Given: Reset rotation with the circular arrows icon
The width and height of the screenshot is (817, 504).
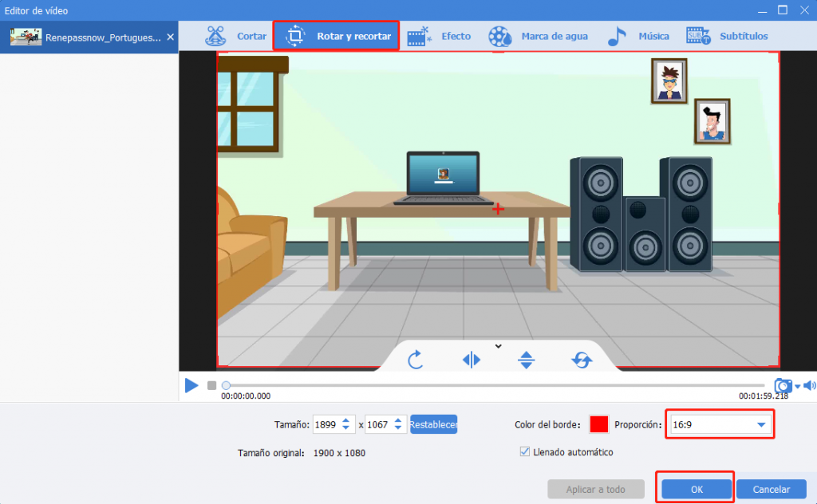Looking at the screenshot, I should 582,360.
